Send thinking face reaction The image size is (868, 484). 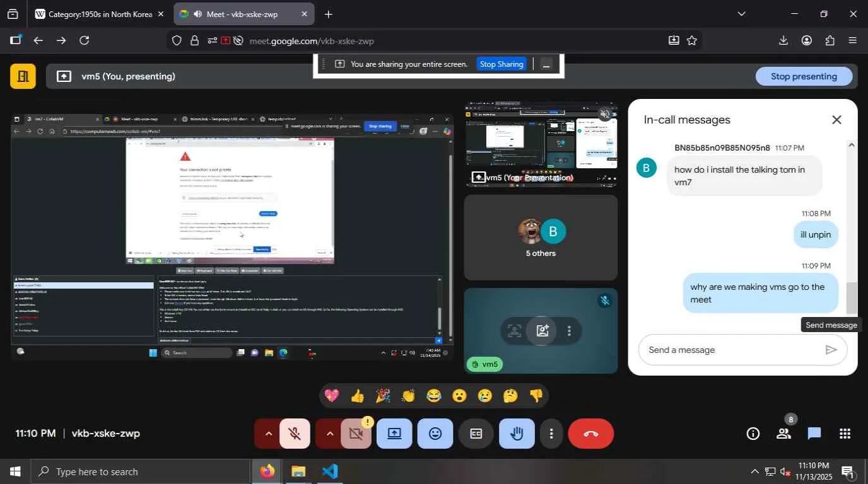click(x=511, y=396)
